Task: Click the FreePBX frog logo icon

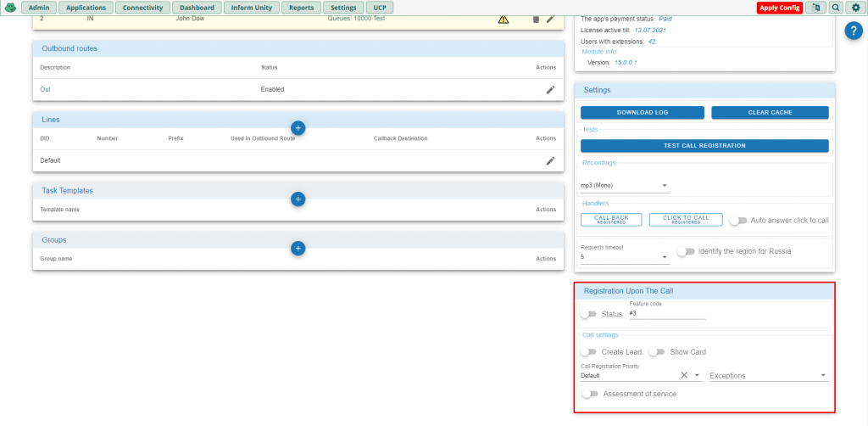Action: (10, 8)
